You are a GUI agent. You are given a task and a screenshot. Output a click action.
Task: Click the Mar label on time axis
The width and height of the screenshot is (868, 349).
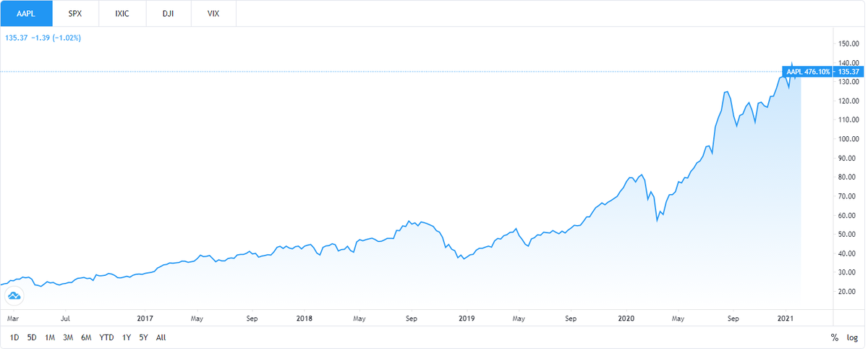click(x=12, y=318)
